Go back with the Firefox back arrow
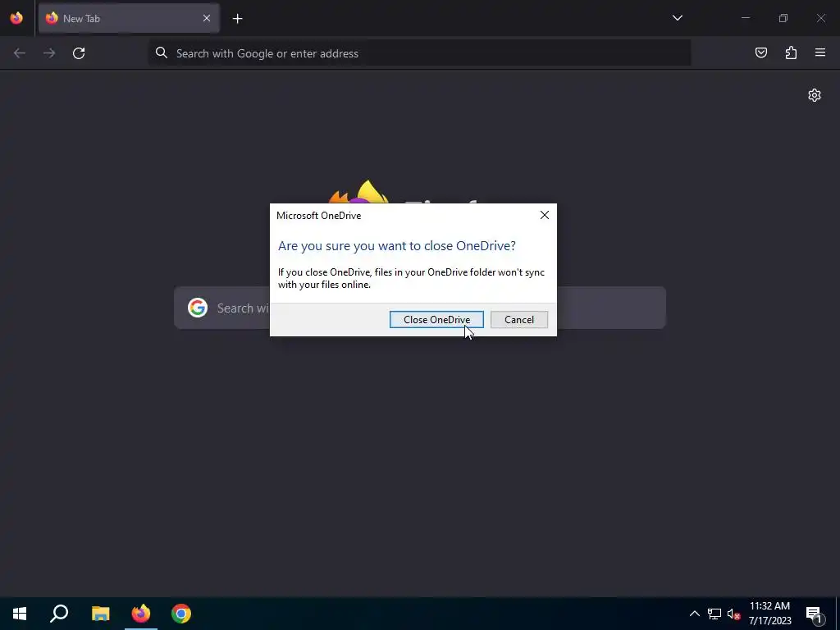840x630 pixels. [20, 53]
